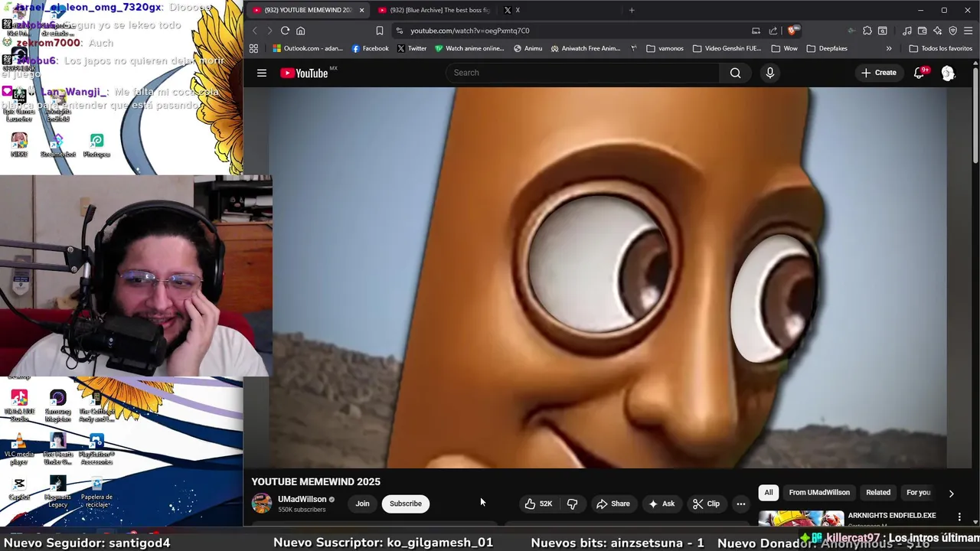Click the Create button
Viewport: 980px width, 551px height.
click(878, 73)
